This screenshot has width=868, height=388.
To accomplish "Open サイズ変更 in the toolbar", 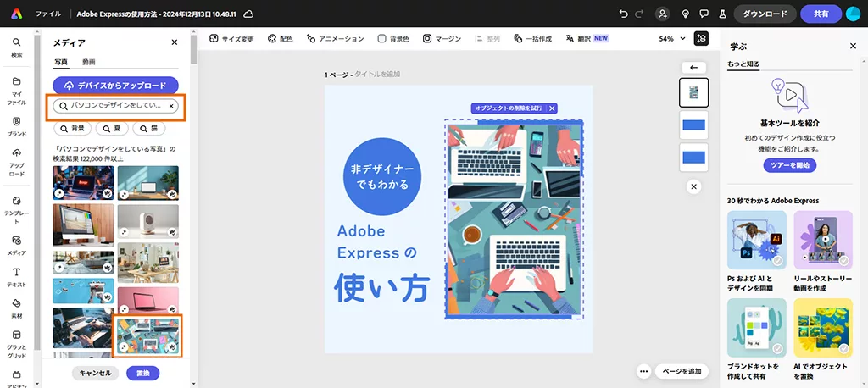I will point(232,39).
